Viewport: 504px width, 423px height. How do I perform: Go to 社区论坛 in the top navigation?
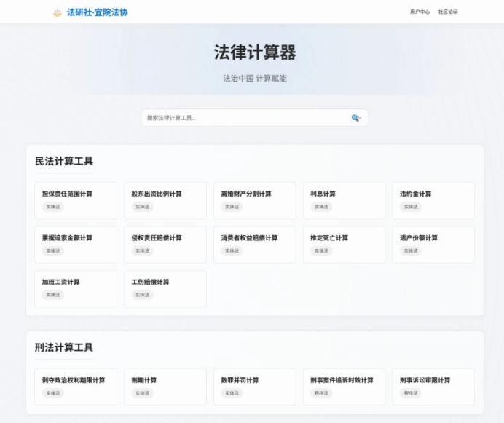[448, 12]
